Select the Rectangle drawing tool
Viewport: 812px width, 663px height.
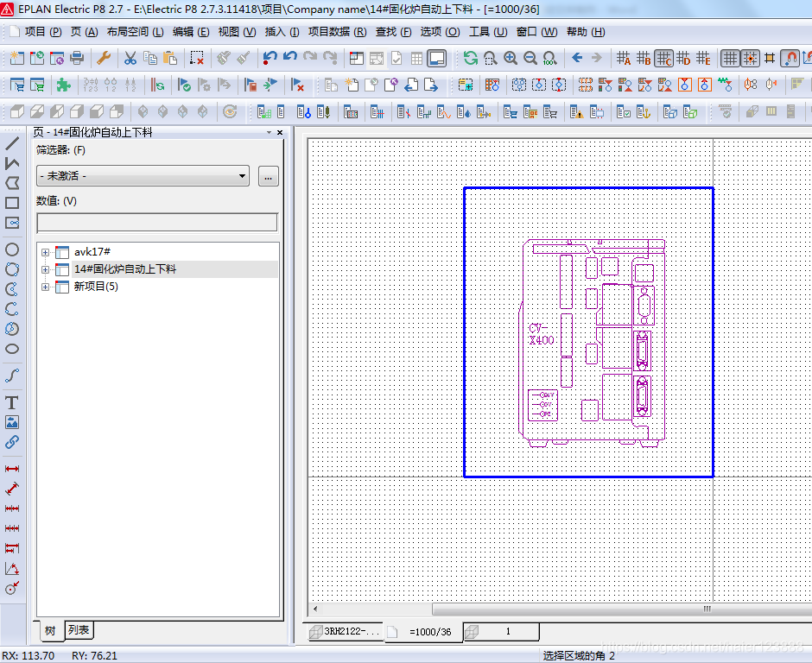pos(12,203)
